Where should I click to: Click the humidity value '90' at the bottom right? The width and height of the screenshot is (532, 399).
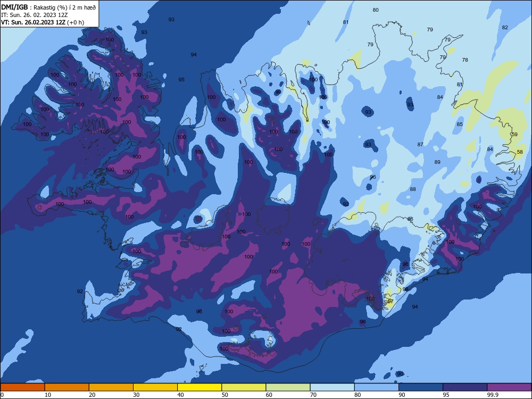401,373
